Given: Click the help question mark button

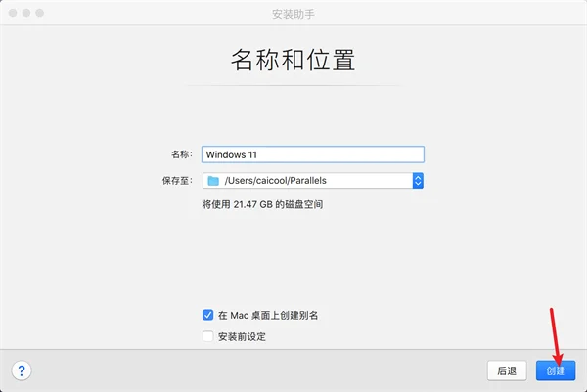Looking at the screenshot, I should coord(22,370).
